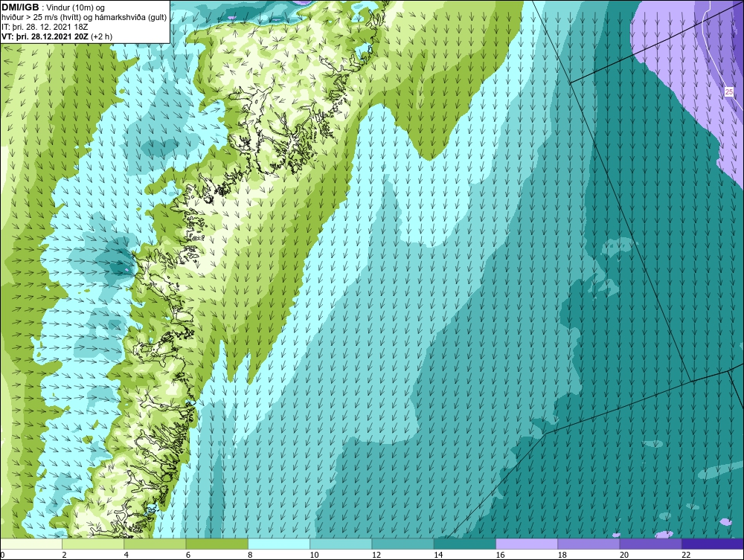Click the '18' legend scale label
The image size is (744, 560).
[562, 555]
